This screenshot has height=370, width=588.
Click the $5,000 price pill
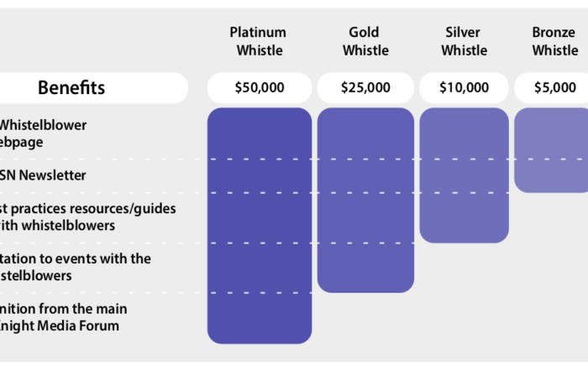(554, 87)
